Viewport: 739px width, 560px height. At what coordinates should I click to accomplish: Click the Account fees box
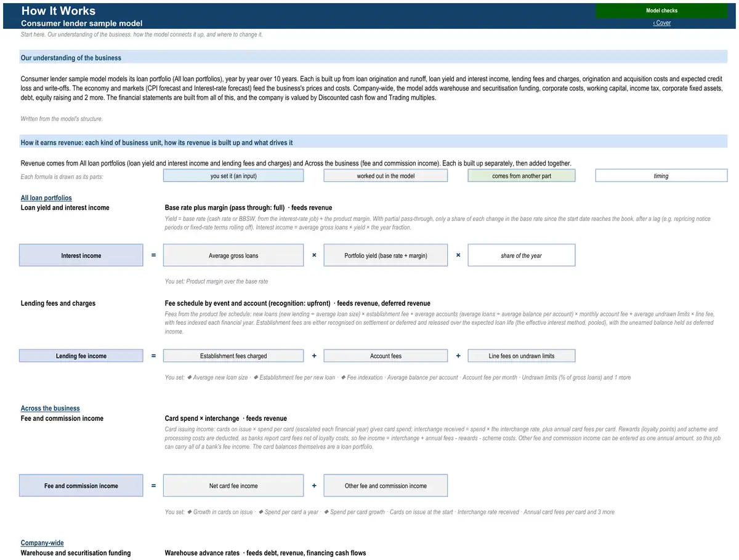coord(386,356)
